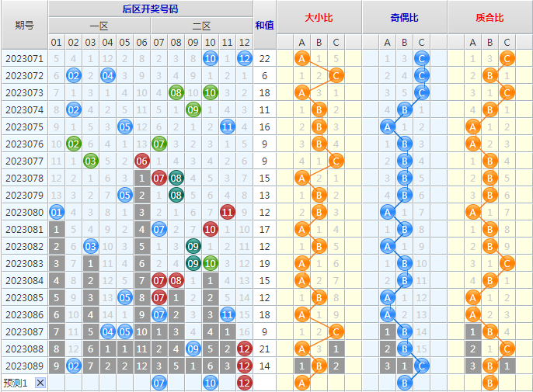Screen dimensions: 533x392
Task: Click the 质合比 column header
Action: [x=489, y=17]
